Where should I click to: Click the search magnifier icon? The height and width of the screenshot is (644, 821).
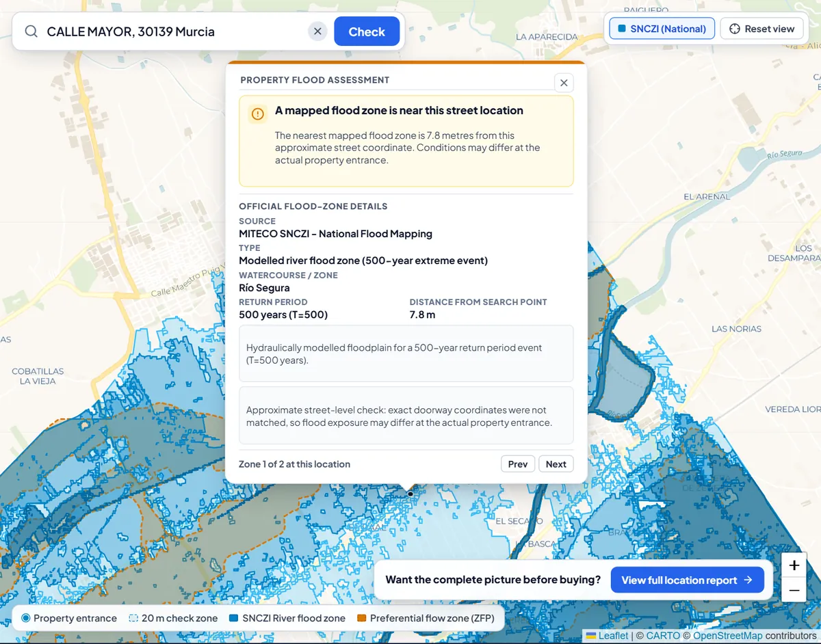31,31
